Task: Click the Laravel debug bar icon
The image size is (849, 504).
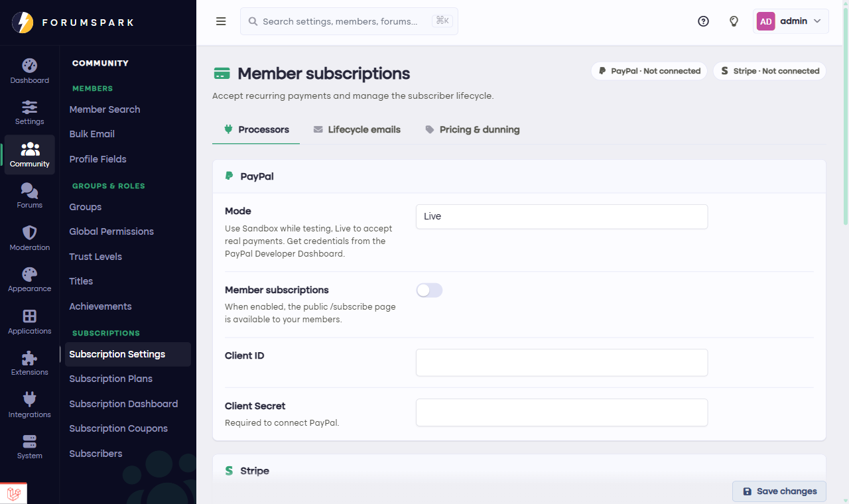Action: click(13, 493)
